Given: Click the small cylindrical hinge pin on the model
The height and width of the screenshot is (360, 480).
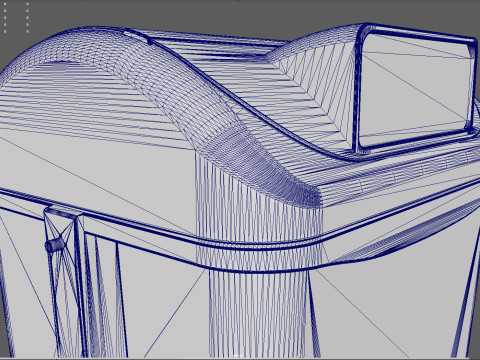Looking at the screenshot, I should click(55, 245).
